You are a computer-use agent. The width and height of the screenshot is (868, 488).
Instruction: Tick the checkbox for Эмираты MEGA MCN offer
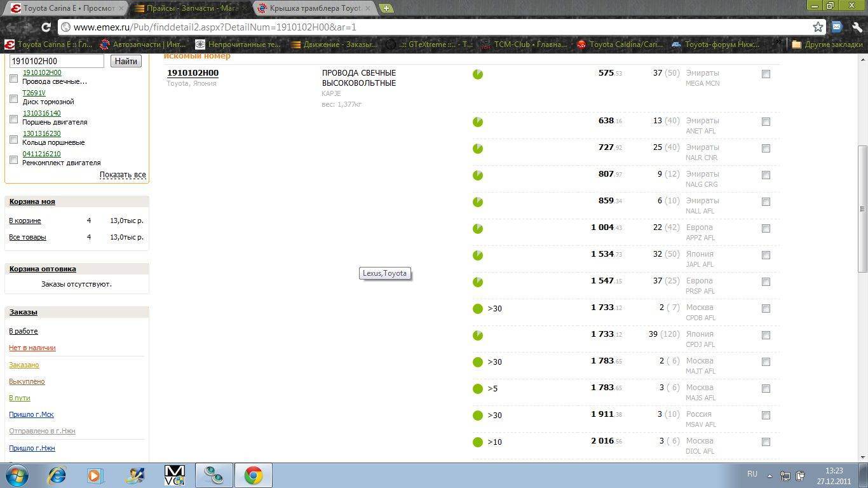click(x=766, y=74)
